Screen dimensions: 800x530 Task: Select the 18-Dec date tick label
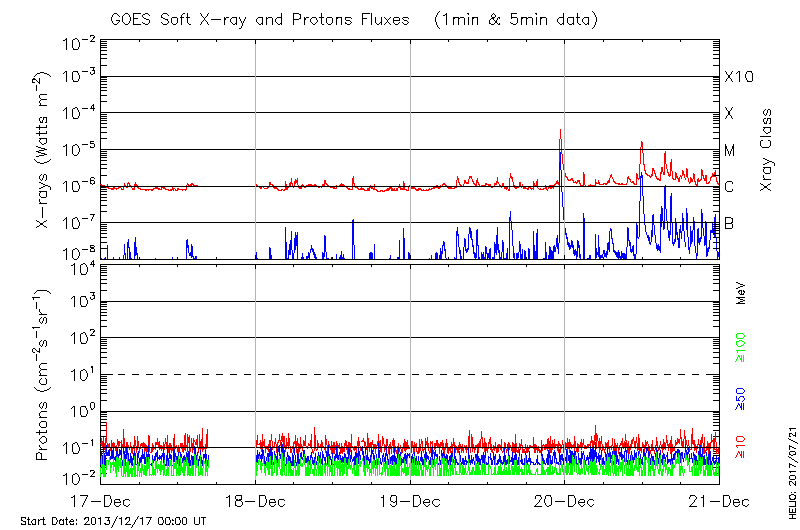255,500
